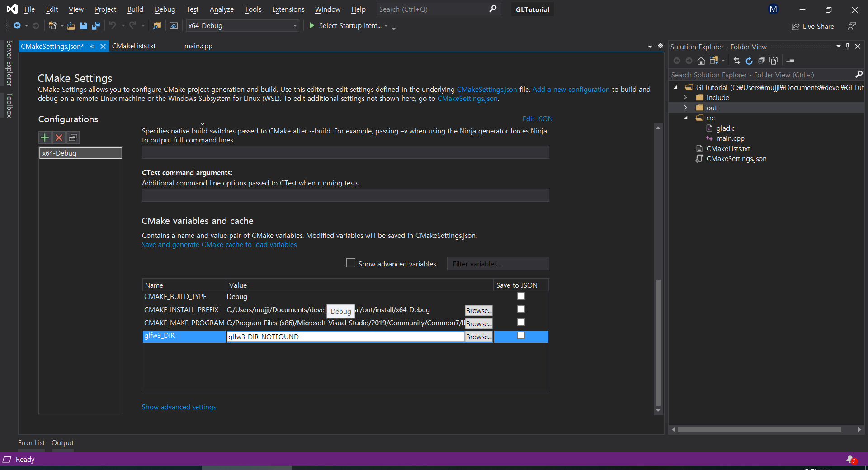
Task: Add a new configuration with the green plus
Action: tap(45, 138)
